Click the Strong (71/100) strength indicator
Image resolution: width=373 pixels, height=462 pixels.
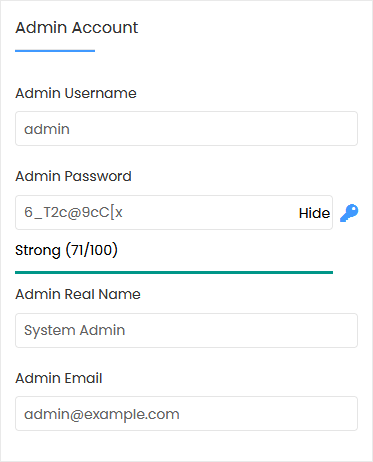pos(66,250)
